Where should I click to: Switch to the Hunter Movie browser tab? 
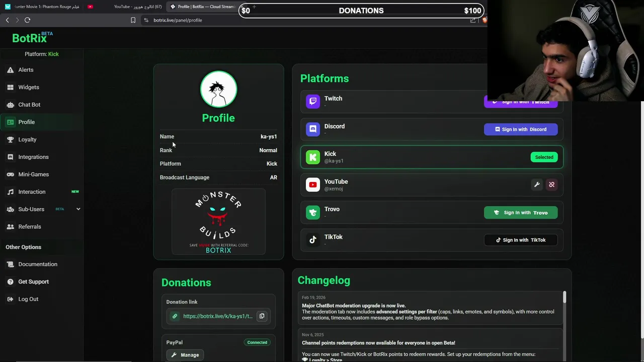(x=43, y=7)
